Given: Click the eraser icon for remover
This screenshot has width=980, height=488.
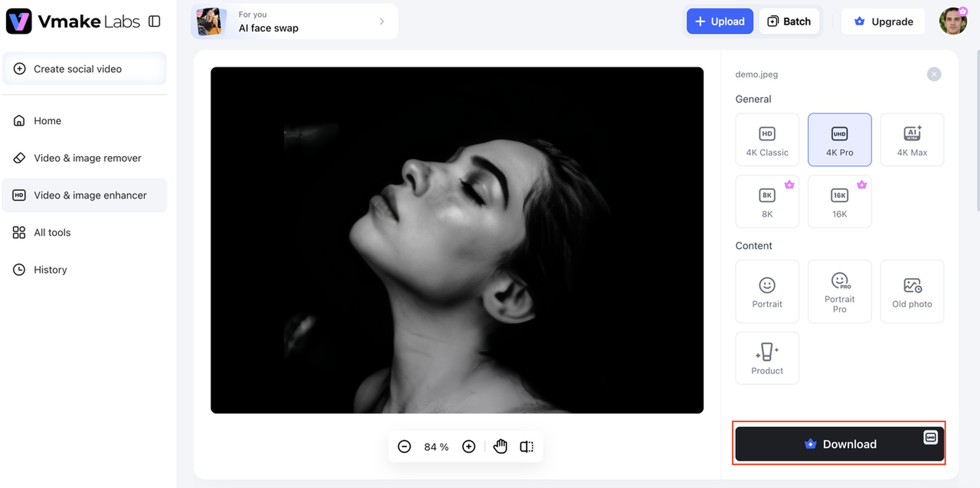Looking at the screenshot, I should tap(19, 158).
